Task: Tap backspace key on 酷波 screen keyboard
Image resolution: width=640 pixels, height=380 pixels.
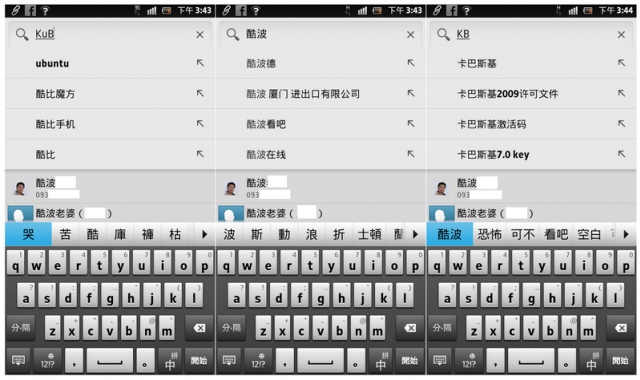Action: click(410, 328)
